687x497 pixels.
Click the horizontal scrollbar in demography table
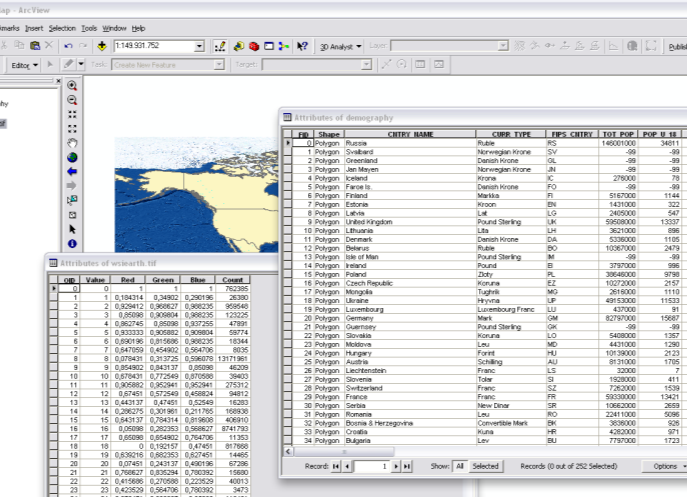(x=344, y=451)
